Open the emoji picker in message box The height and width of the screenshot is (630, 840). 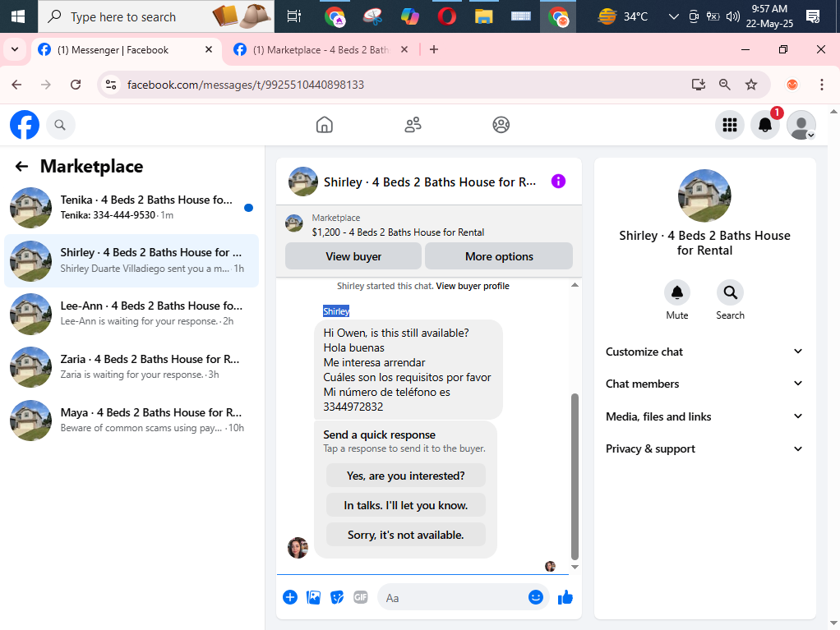536,597
